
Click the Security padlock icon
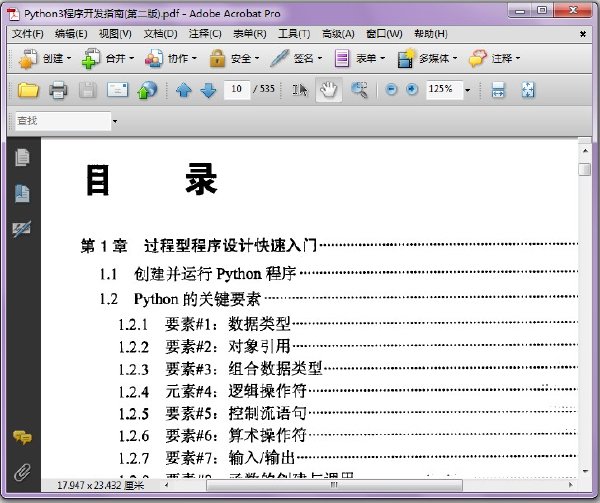pos(217,59)
